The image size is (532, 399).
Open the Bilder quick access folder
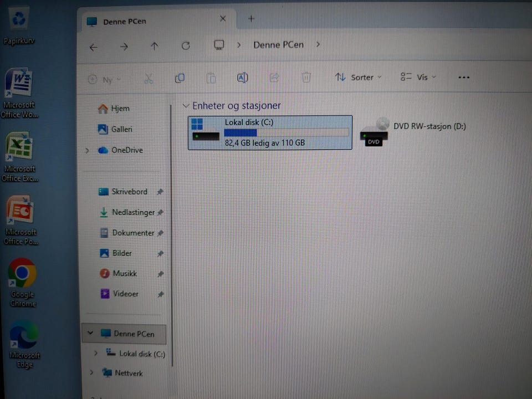click(x=116, y=253)
